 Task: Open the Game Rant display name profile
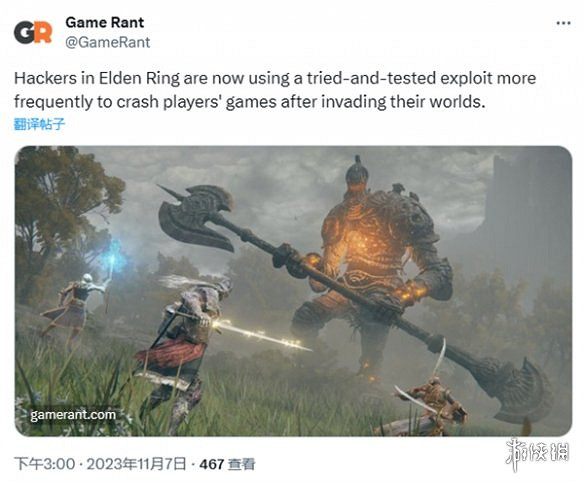[105, 23]
